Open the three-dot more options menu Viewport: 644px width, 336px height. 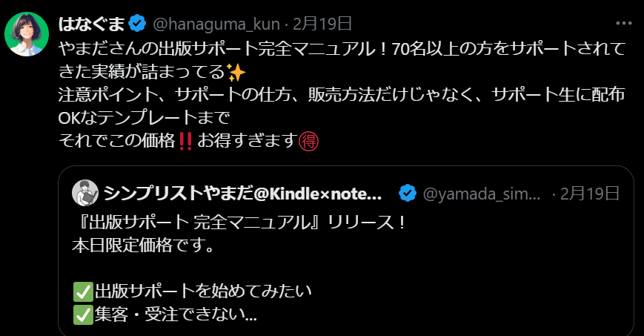[x=623, y=24]
